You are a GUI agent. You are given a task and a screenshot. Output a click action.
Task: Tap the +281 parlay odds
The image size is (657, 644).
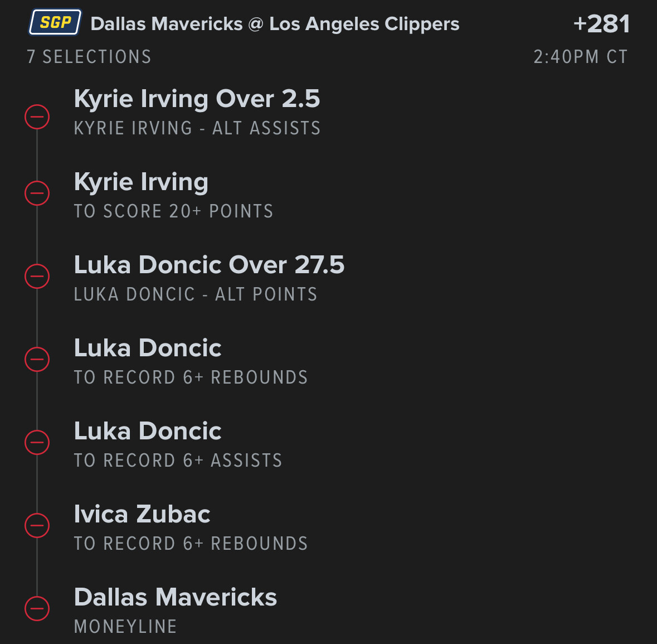[x=601, y=24]
